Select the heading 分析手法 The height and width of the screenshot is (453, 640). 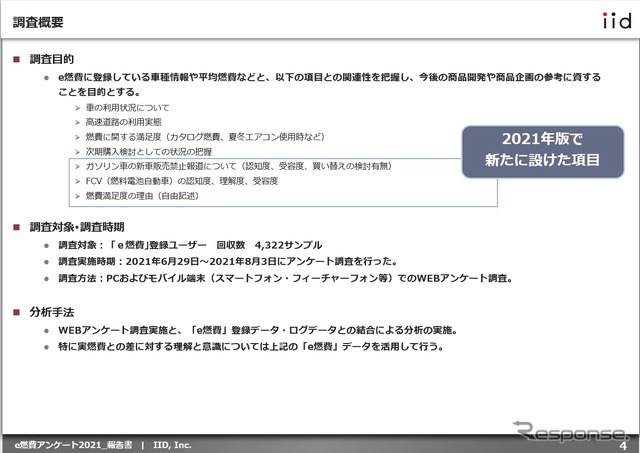point(51,312)
